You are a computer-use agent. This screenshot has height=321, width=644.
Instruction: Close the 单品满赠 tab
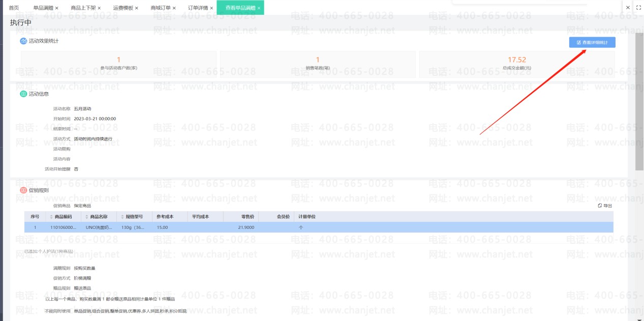[x=56, y=8]
